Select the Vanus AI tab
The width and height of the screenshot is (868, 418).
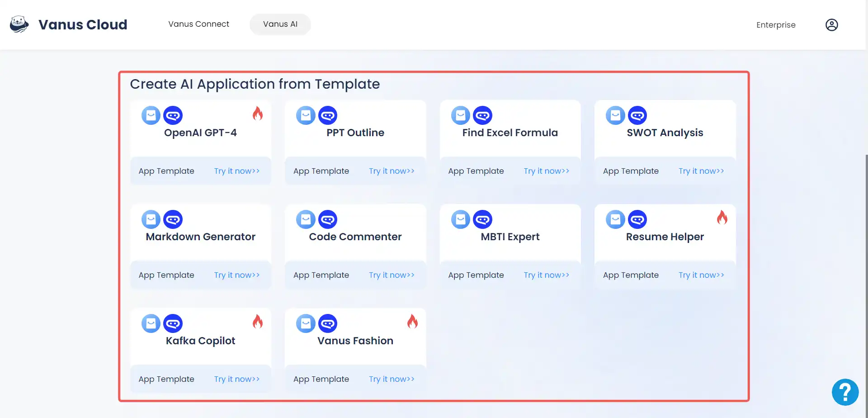click(280, 24)
